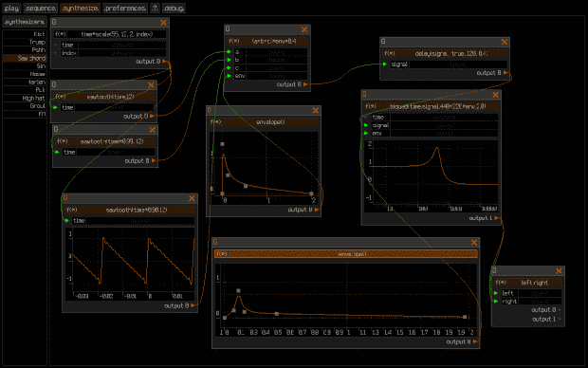Open the preferences tab
This screenshot has height=368, width=588.
click(125, 8)
